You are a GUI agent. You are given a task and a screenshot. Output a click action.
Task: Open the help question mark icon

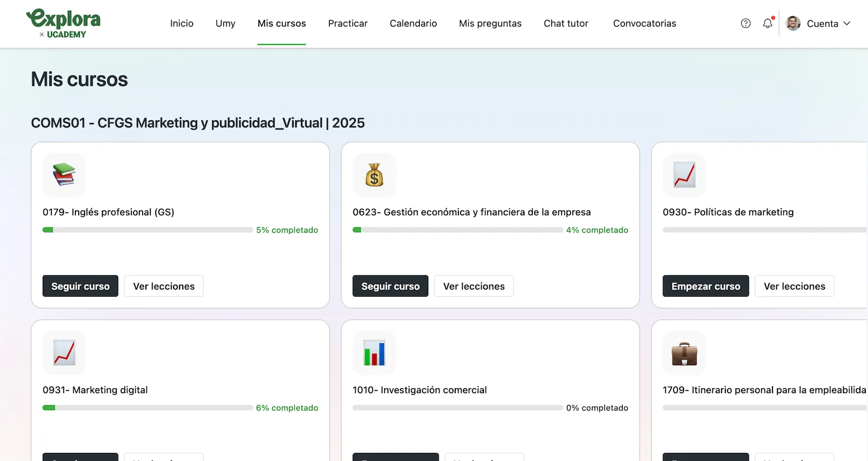tap(746, 23)
